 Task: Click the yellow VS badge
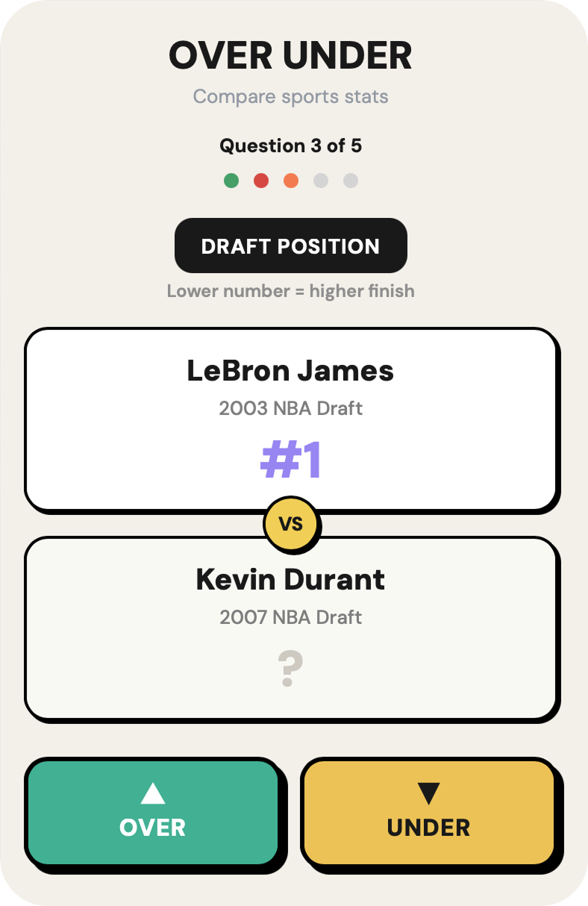point(291,524)
